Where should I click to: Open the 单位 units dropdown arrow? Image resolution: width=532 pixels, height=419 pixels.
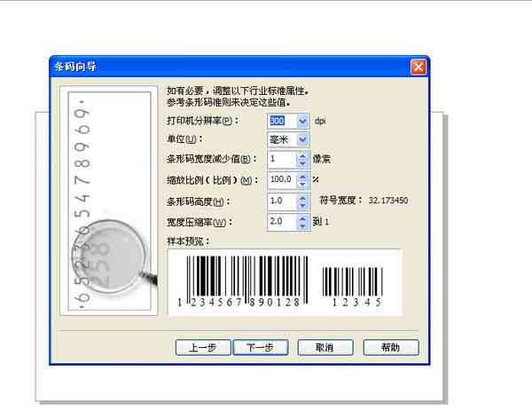pos(302,139)
